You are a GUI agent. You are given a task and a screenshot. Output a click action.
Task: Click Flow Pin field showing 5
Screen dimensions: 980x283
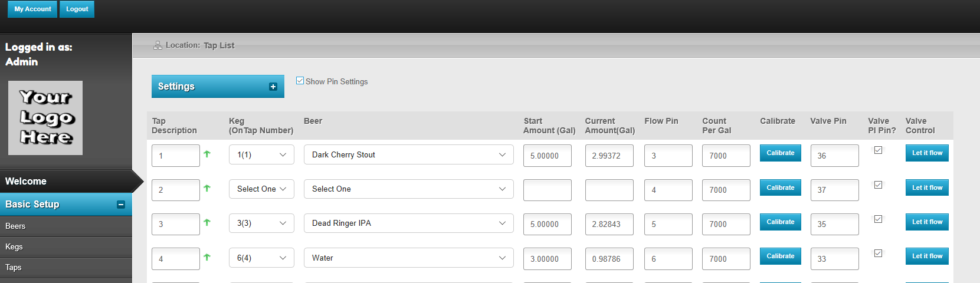tap(668, 224)
